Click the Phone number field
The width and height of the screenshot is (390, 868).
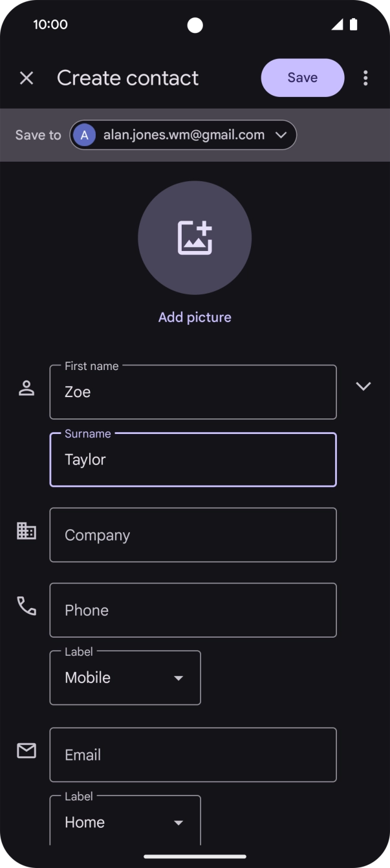pos(193,610)
